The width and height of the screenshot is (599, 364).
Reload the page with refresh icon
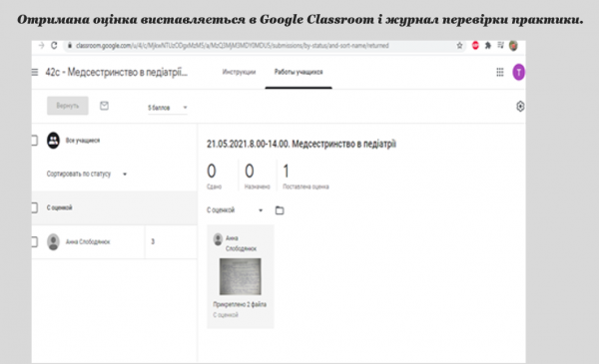click(x=54, y=46)
